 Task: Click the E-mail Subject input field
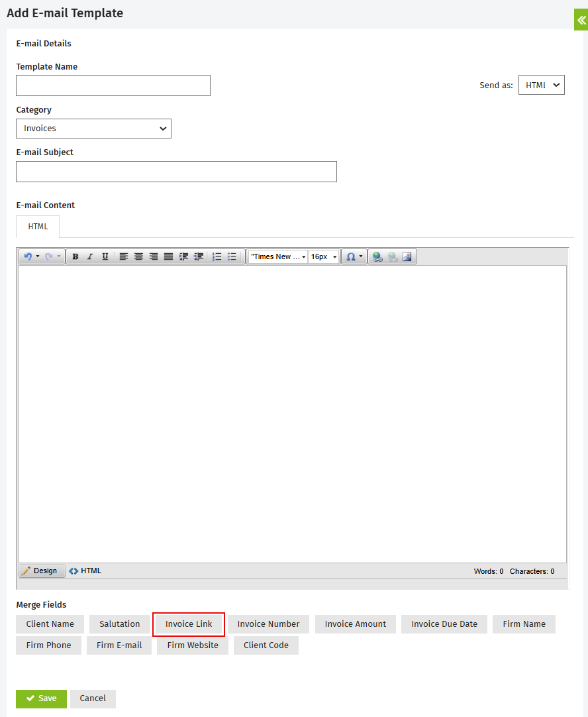pos(176,172)
